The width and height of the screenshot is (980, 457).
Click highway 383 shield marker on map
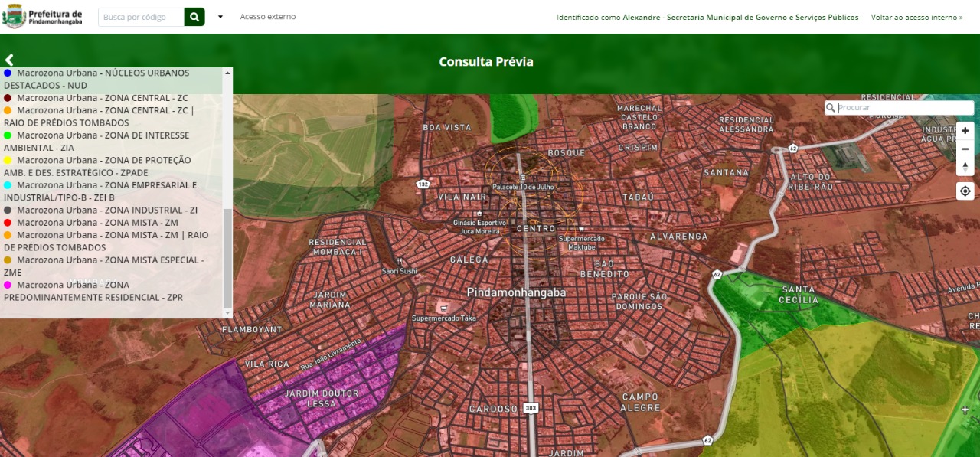tap(531, 409)
